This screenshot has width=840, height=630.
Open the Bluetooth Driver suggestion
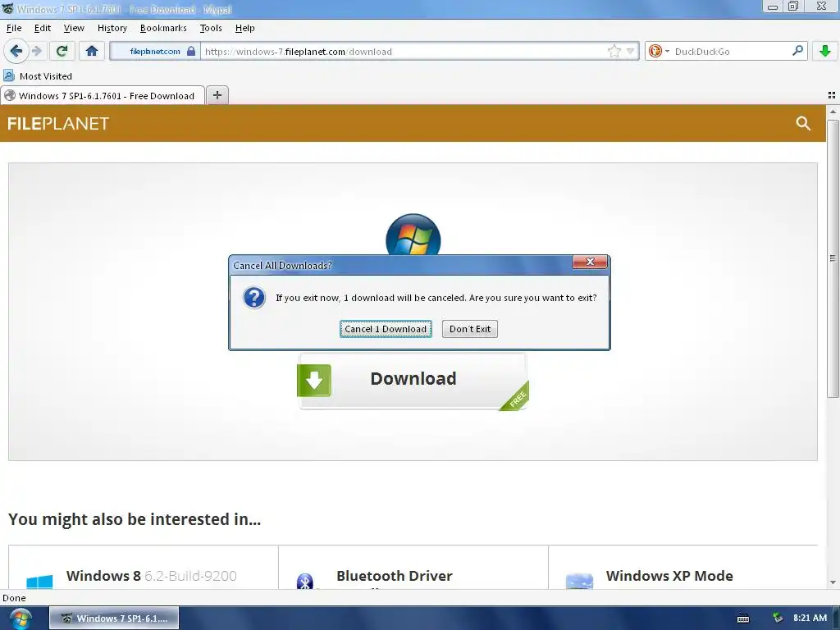coord(395,576)
